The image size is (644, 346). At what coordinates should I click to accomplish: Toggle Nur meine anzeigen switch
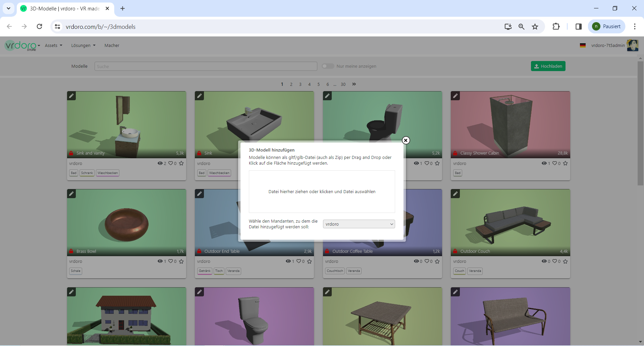pos(328,66)
